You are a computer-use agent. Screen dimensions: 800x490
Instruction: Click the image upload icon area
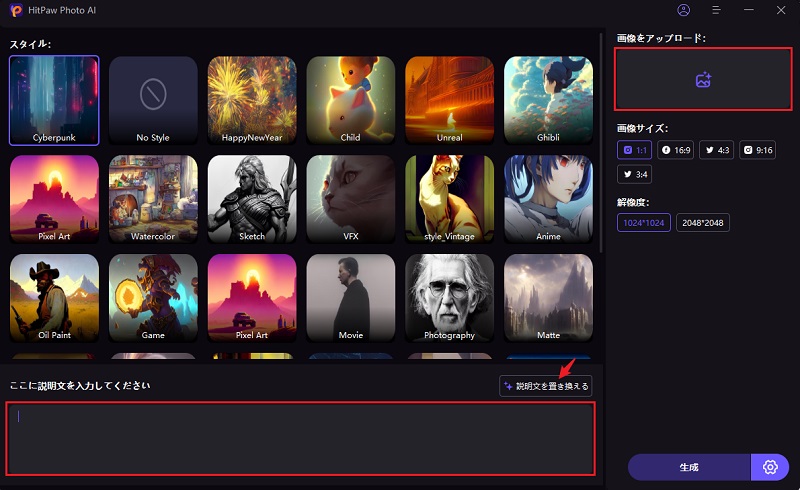click(703, 79)
